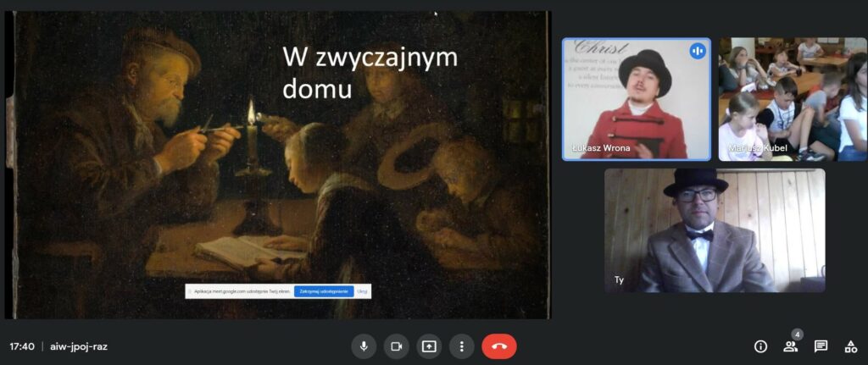This screenshot has height=365, width=868.
Task: Open meeting details info icon
Action: 760,346
